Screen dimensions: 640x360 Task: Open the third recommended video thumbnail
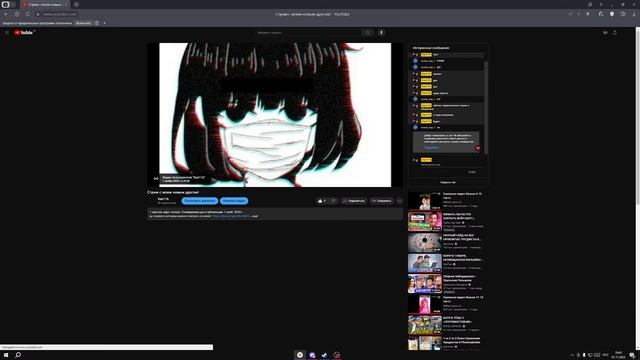(x=424, y=242)
